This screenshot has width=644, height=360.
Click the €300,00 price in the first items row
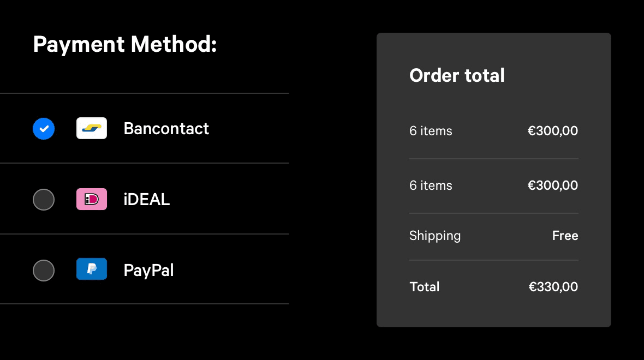pos(553,131)
